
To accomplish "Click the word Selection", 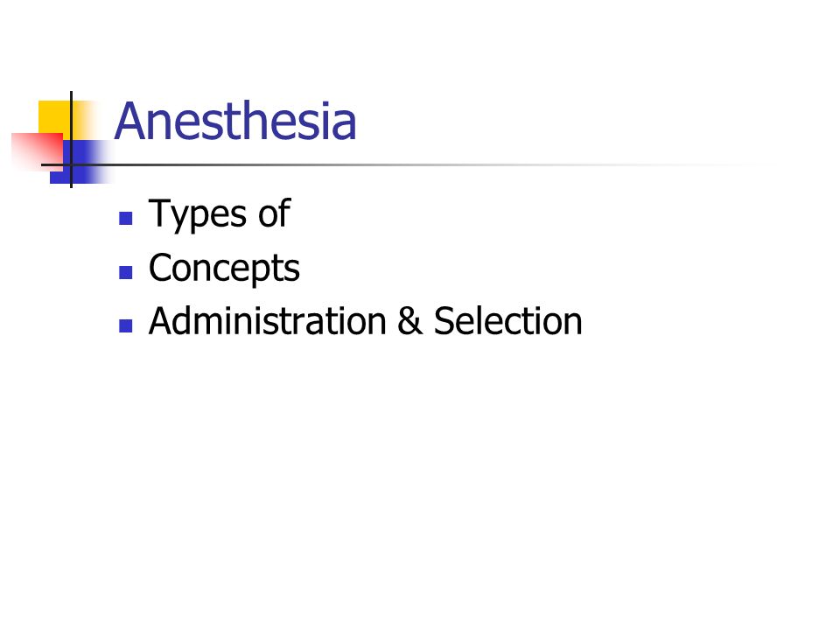I will coord(507,321).
